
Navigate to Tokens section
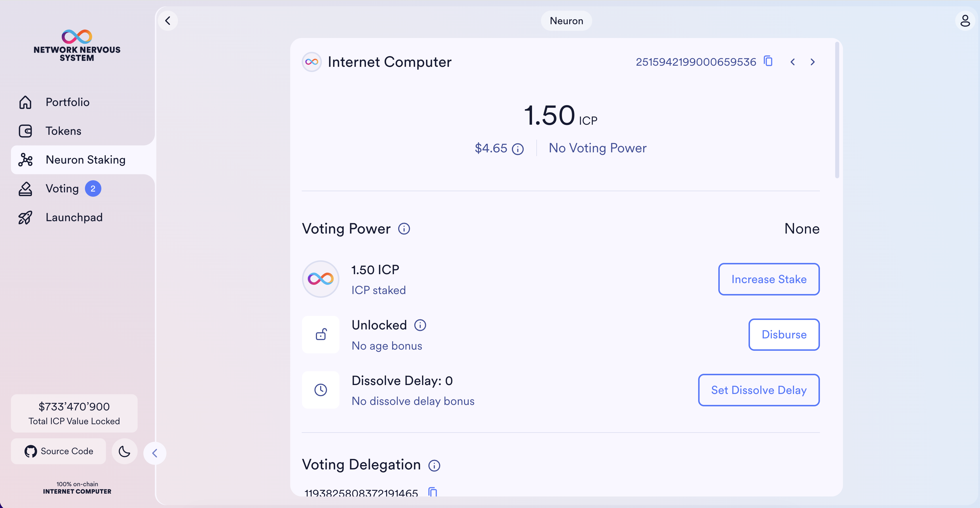point(63,131)
